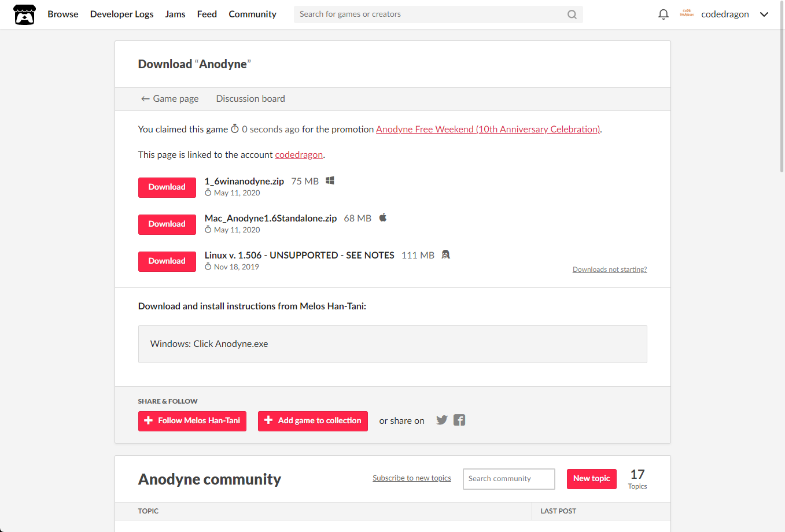This screenshot has height=532, width=785.
Task: Open Jams page
Action: point(175,14)
